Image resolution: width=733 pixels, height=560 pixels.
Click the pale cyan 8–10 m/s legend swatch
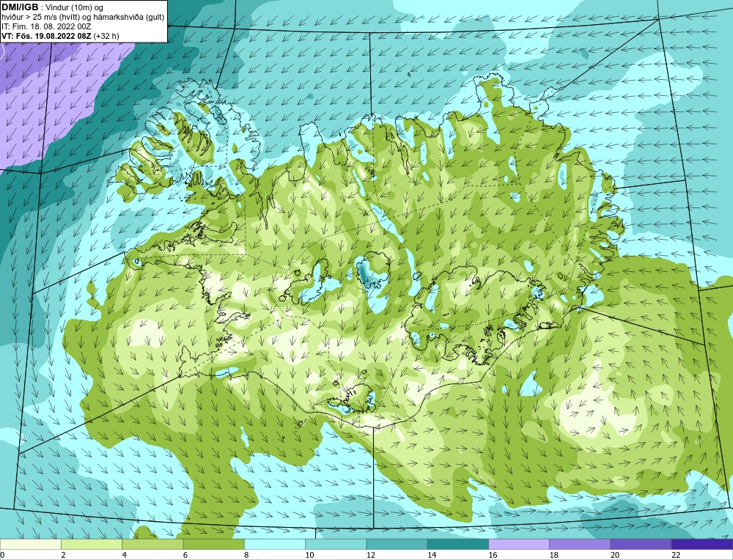[275, 544]
